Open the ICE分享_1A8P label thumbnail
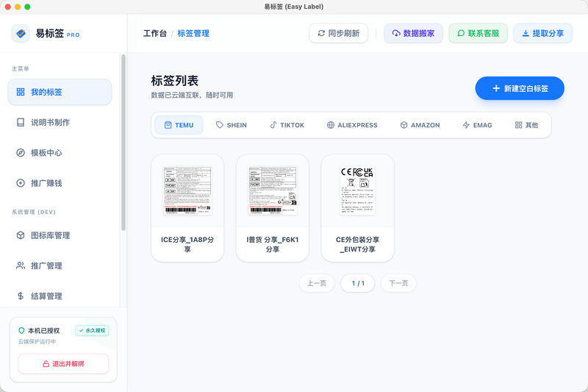Viewport: 588px width, 392px height. 187,190
